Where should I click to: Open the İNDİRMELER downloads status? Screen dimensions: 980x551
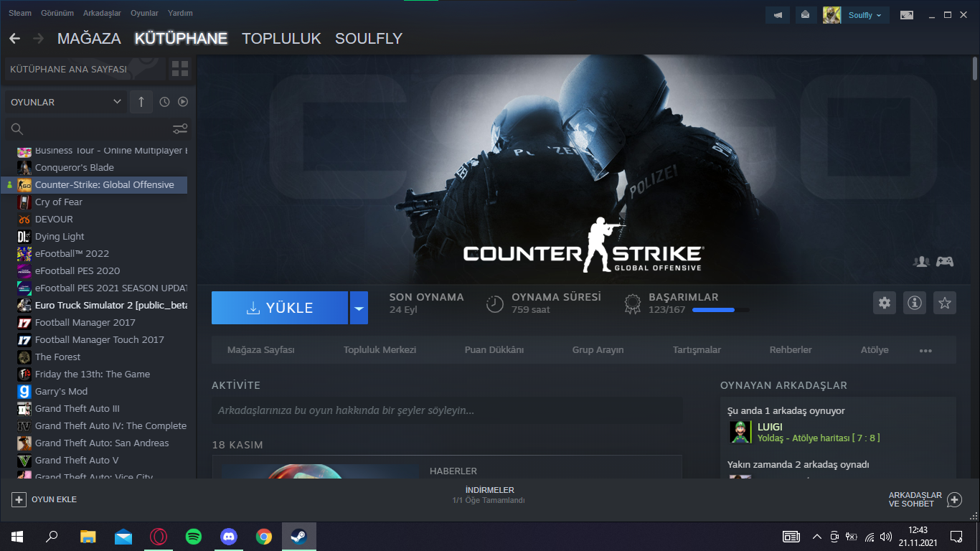pyautogui.click(x=489, y=495)
